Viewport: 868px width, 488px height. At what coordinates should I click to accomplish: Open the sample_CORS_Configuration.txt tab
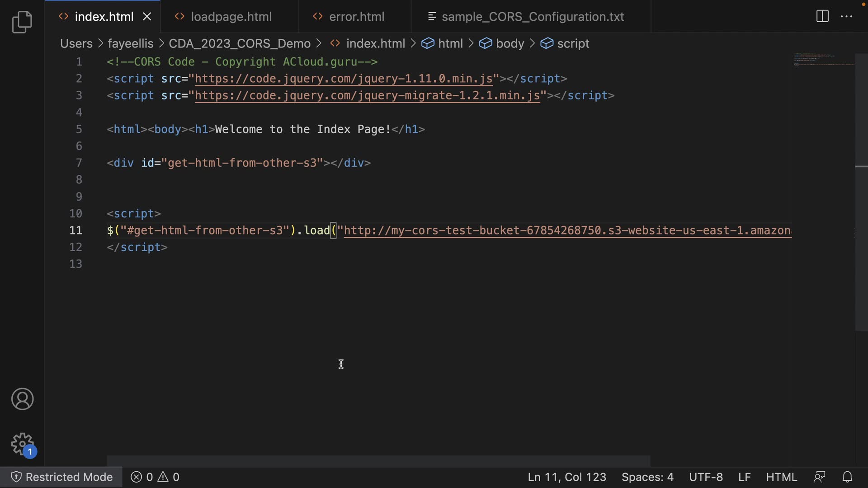(x=532, y=17)
